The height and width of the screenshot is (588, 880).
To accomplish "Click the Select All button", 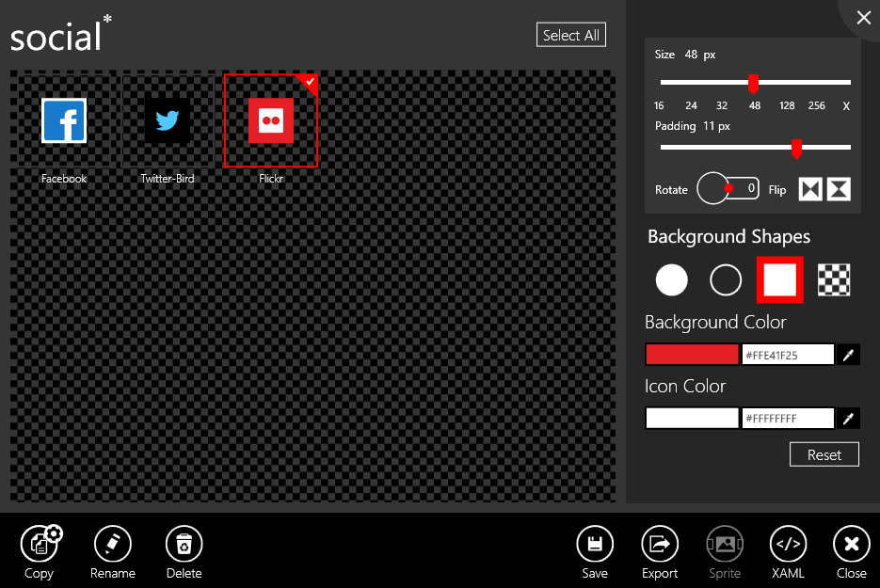I will click(570, 35).
